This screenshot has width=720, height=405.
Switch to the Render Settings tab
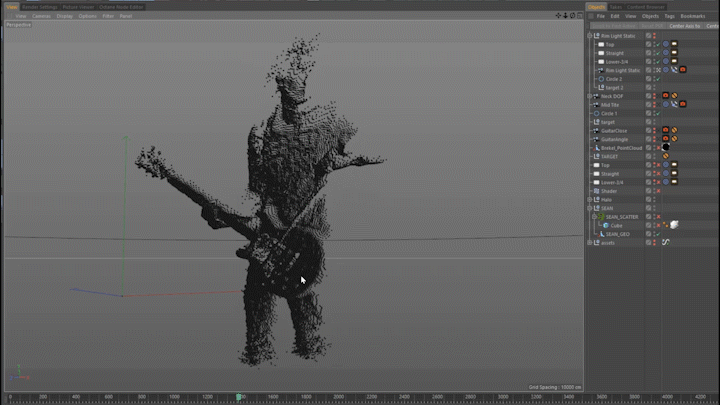39,7
